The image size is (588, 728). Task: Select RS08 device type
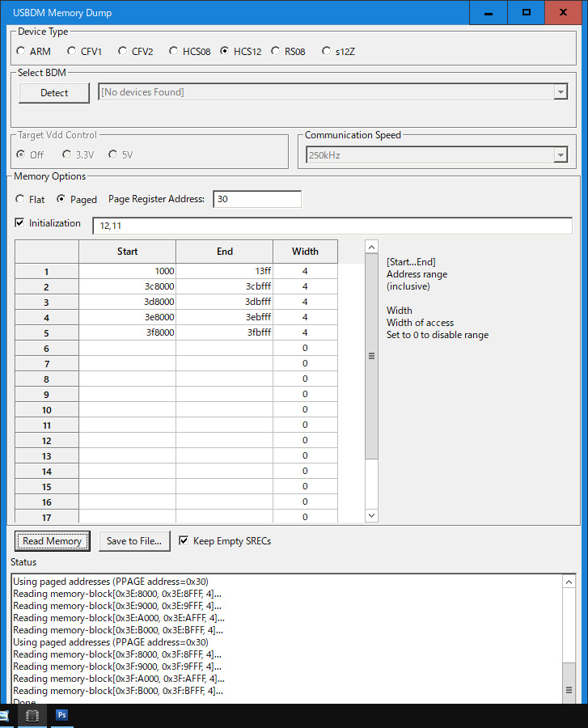point(289,52)
